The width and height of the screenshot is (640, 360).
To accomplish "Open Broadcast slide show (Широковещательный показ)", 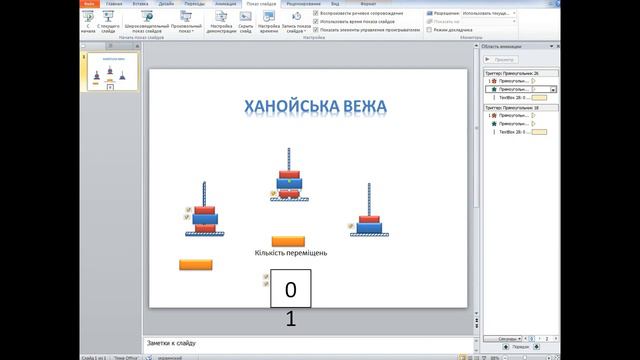I will 147,22.
